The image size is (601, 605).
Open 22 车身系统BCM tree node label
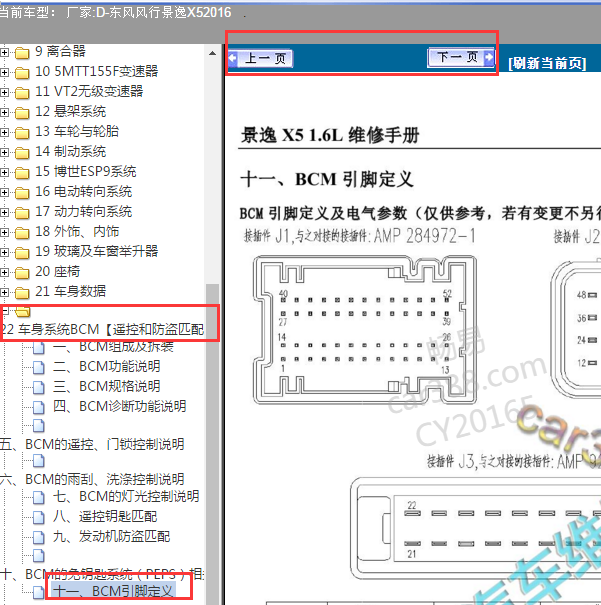click(x=102, y=330)
